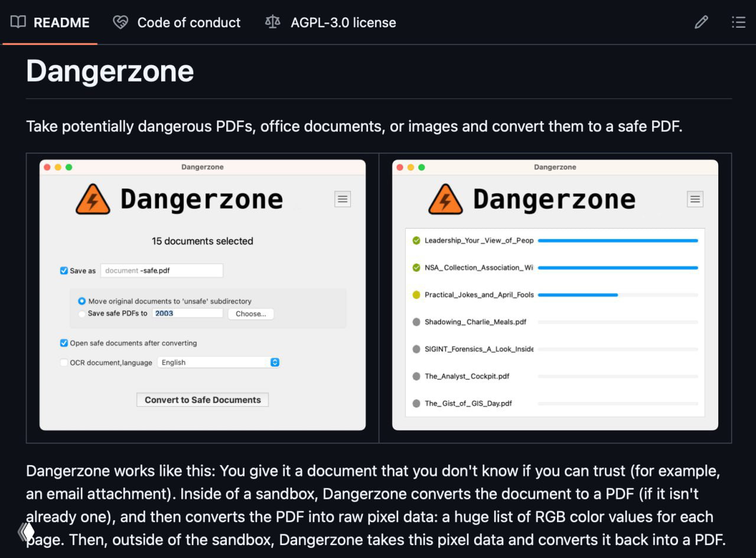Image resolution: width=756 pixels, height=558 pixels.
Task: Toggle the Save as checkbox
Action: click(x=64, y=271)
